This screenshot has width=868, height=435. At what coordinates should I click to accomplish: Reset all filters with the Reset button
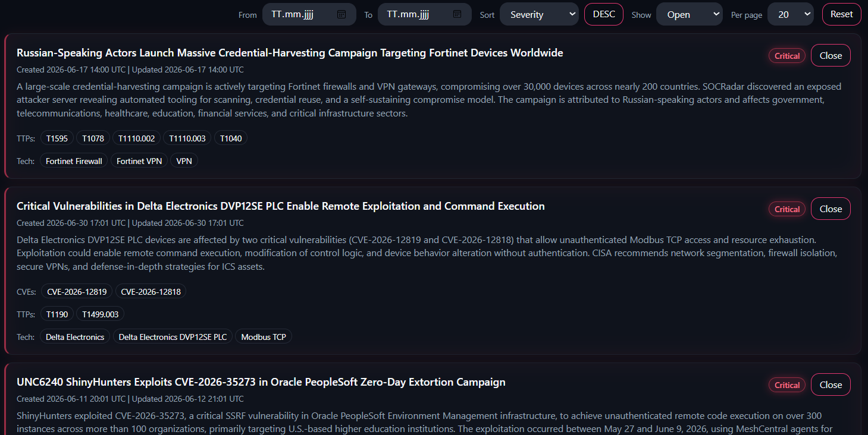tap(842, 14)
